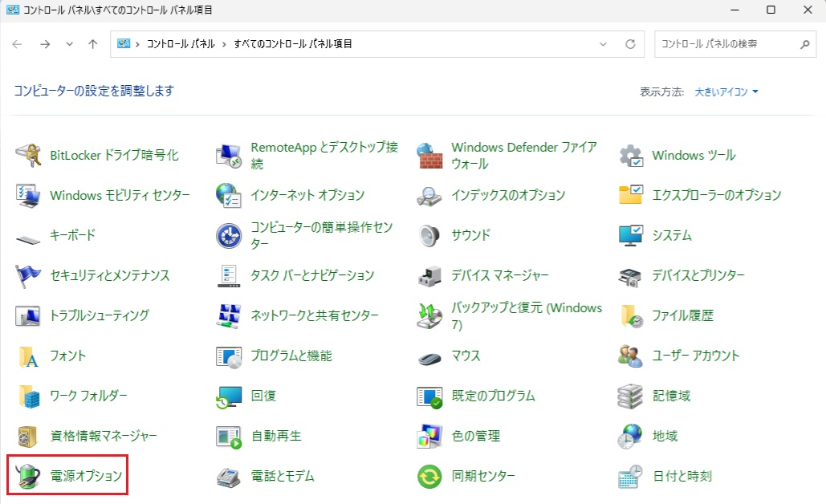Viewport: 826px width, 504px height.
Task: Open the 日付と時刻 text link
Action: click(682, 476)
